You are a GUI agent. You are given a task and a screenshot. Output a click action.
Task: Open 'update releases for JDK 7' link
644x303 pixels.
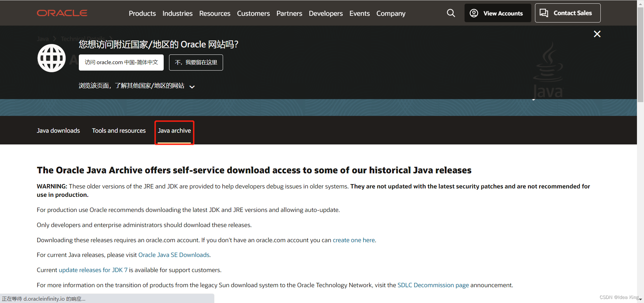pos(93,270)
